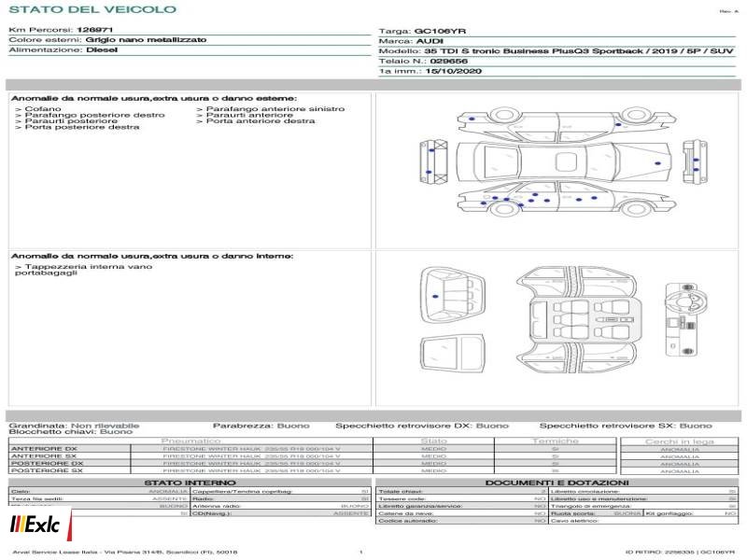The image size is (747, 560).
Task: Click the Tappezzeria interna vano portabagagli entry
Action: point(83,270)
